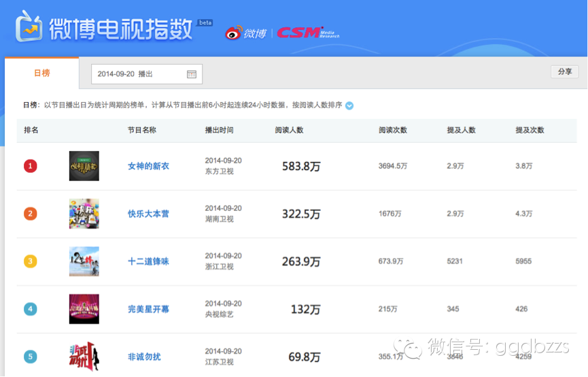588x377 pixels.
Task: Click the 快乐大本营 show thumbnail
Action: 84,214
